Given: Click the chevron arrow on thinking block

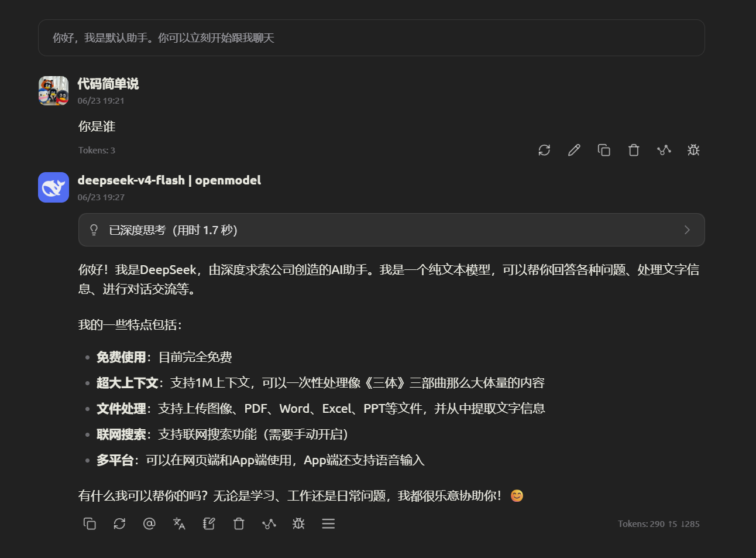Looking at the screenshot, I should click(x=687, y=230).
